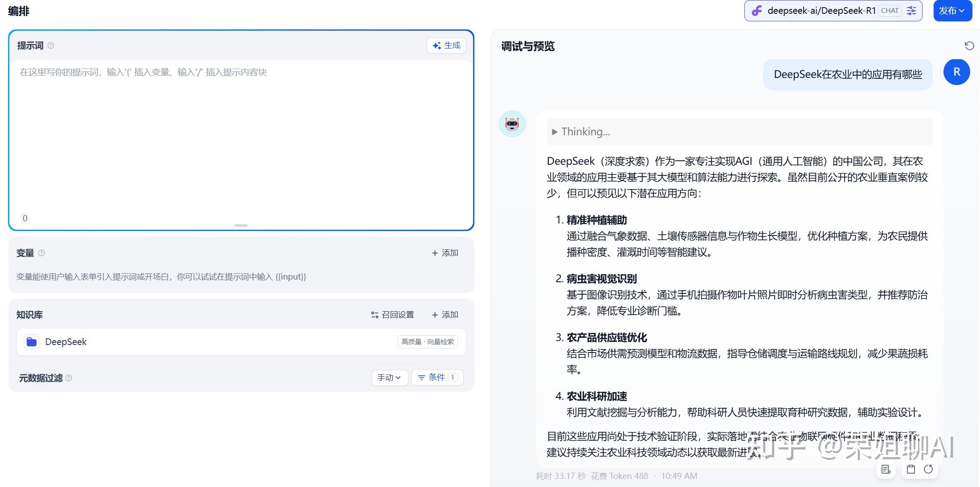Open the 发布 publish dropdown
Image resolution: width=980 pixels, height=487 pixels.
pos(952,11)
